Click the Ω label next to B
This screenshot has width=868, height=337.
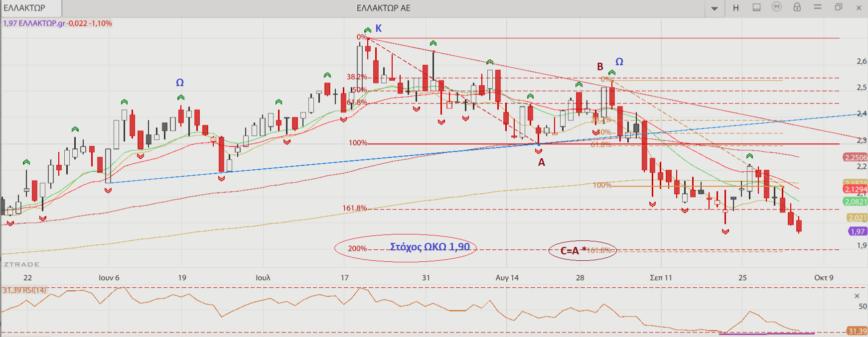pyautogui.click(x=619, y=62)
